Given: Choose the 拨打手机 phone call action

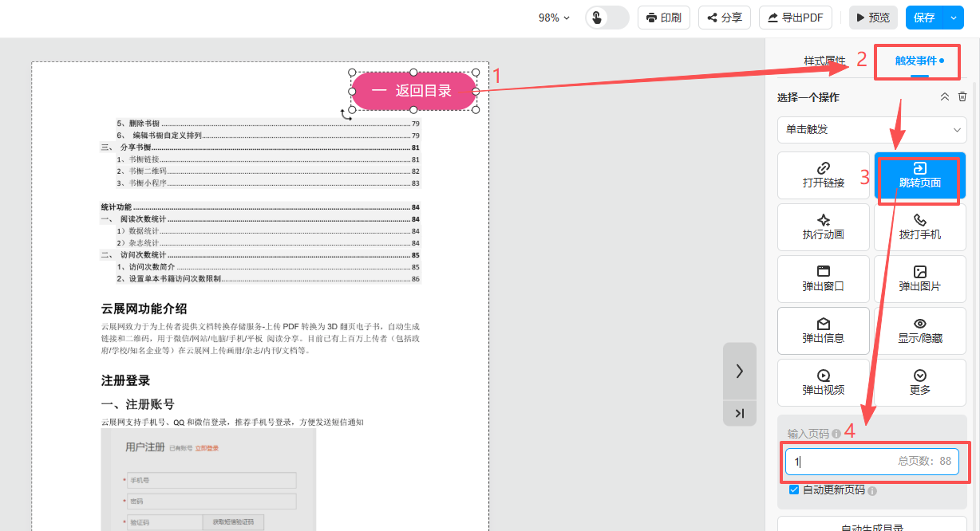Looking at the screenshot, I should (919, 227).
